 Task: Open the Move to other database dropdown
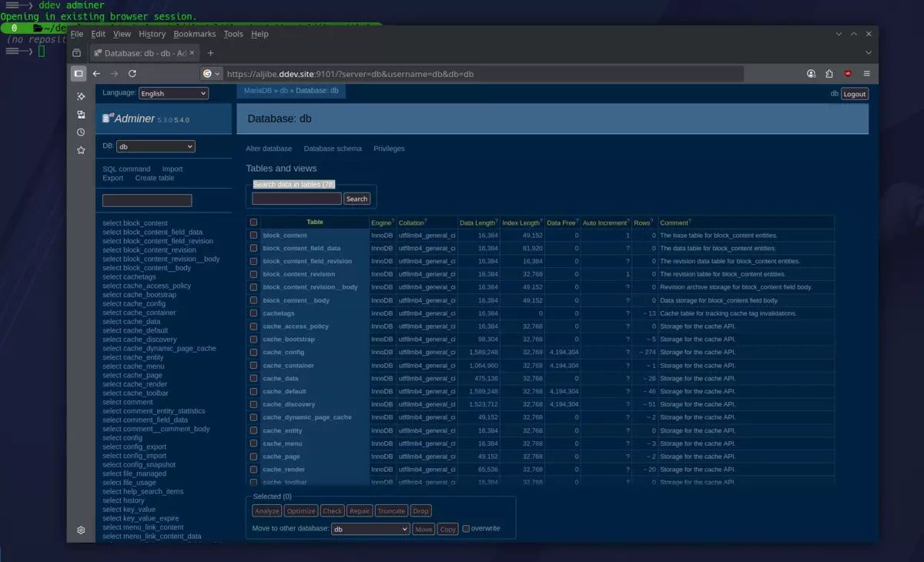coord(370,529)
